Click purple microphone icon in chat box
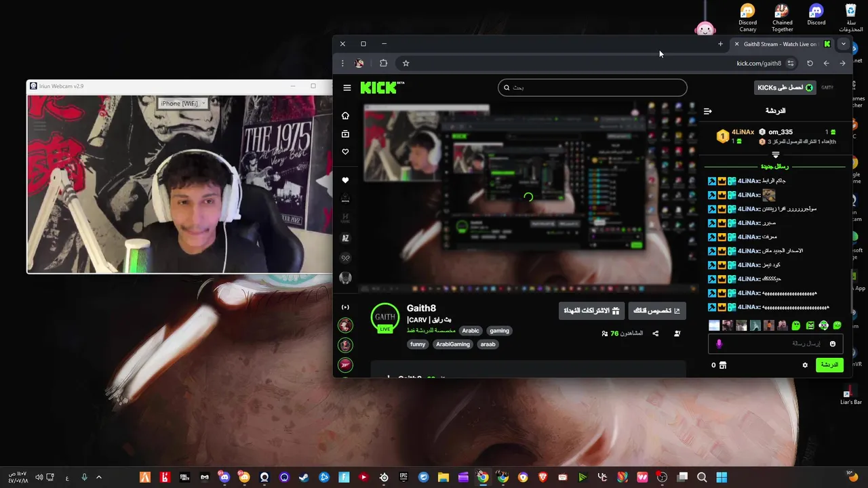 click(x=719, y=344)
